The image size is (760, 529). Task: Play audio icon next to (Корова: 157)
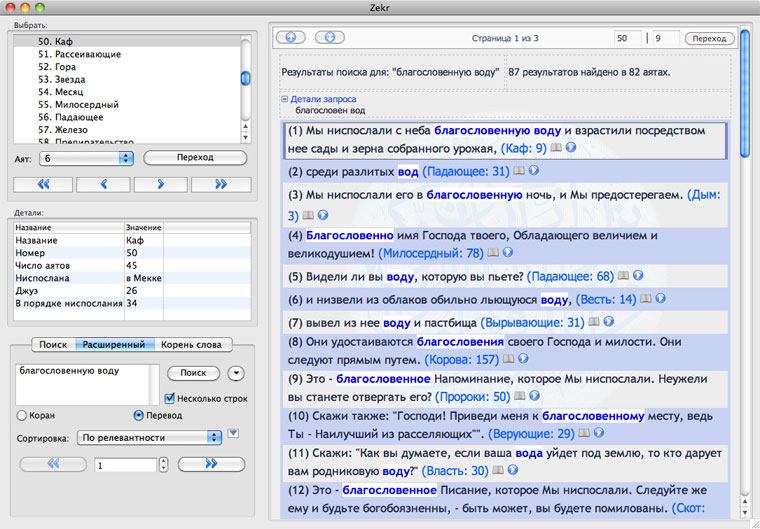coord(523,359)
